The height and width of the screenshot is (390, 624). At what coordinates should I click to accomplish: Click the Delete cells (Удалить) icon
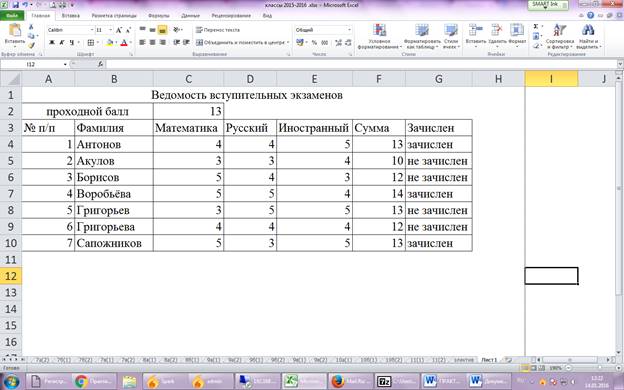497,30
